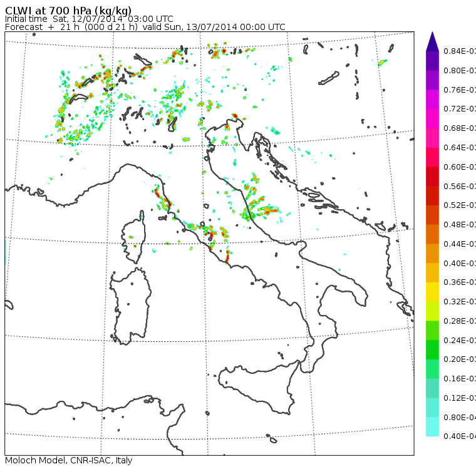This screenshot has height=469, width=476.
Task: Click the 0.60E-0 colorbar label
Action: pyautogui.click(x=460, y=167)
